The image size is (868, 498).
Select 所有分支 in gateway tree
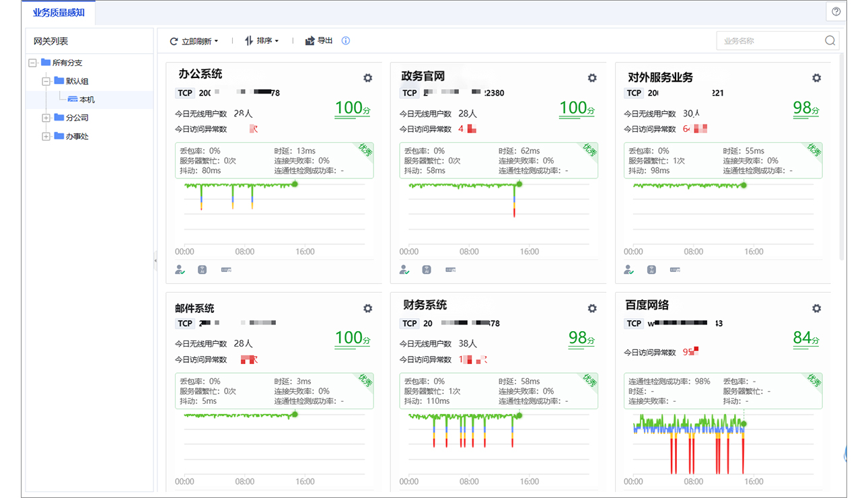coord(62,63)
